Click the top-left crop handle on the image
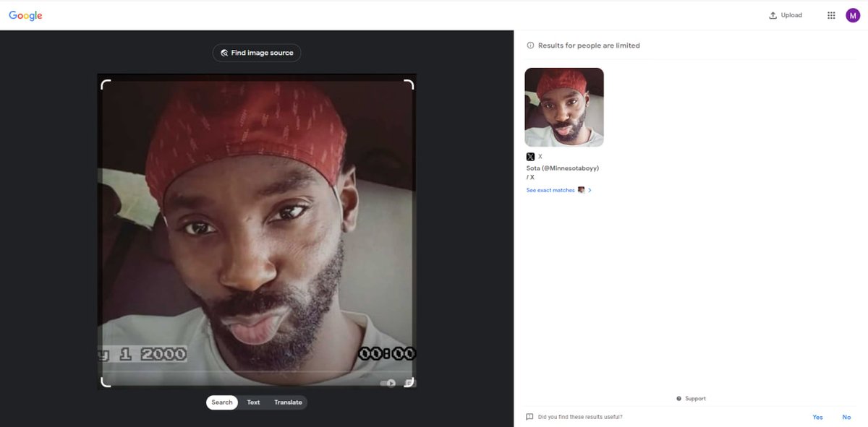The height and width of the screenshot is (427, 868). click(x=107, y=82)
